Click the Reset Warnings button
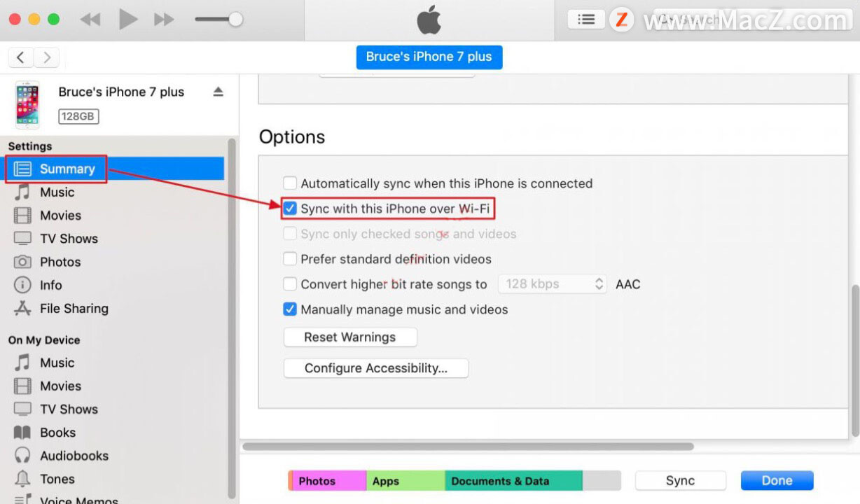This screenshot has height=504, width=860. click(x=350, y=337)
